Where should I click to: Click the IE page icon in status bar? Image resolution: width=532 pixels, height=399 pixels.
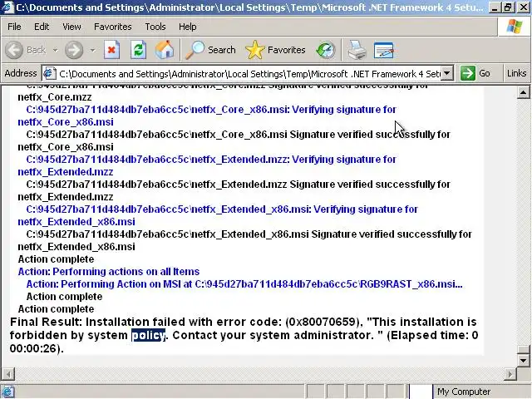[x=7, y=392]
